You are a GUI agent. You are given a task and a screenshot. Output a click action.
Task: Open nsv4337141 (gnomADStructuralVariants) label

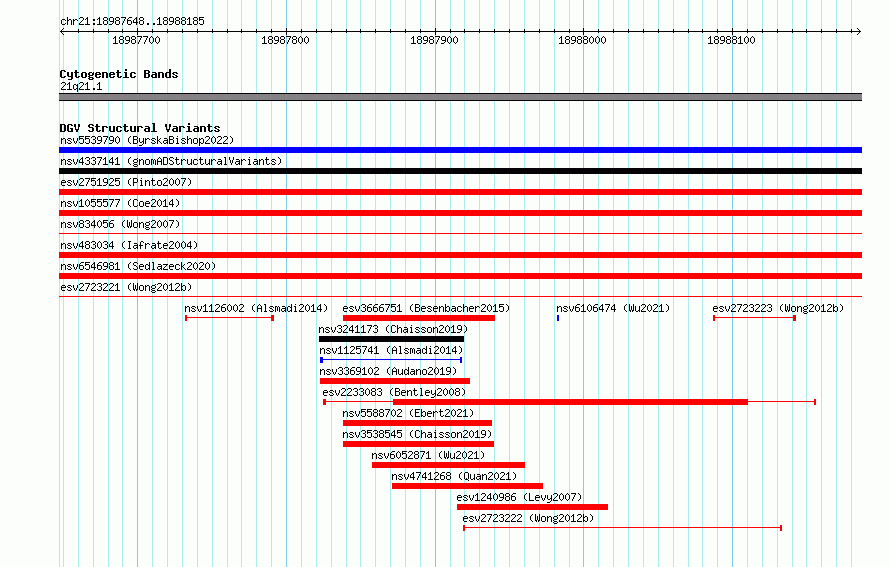[x=171, y=161]
